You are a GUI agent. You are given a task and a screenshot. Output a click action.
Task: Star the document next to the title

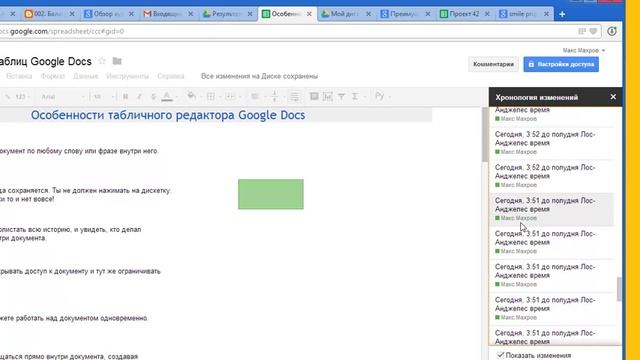click(x=102, y=61)
